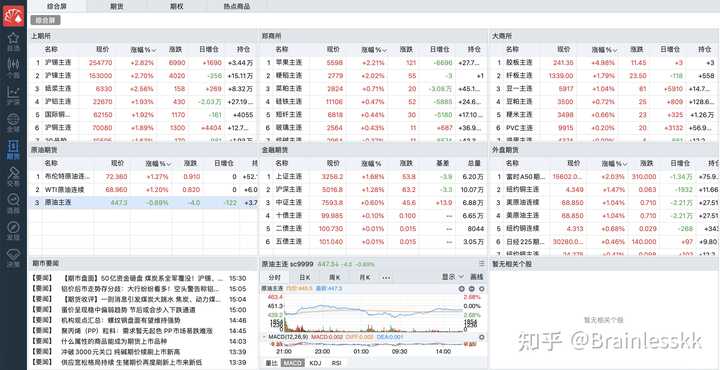Switch indicator to KDJ
Viewport: 720px width, 370px height.
[x=315, y=363]
